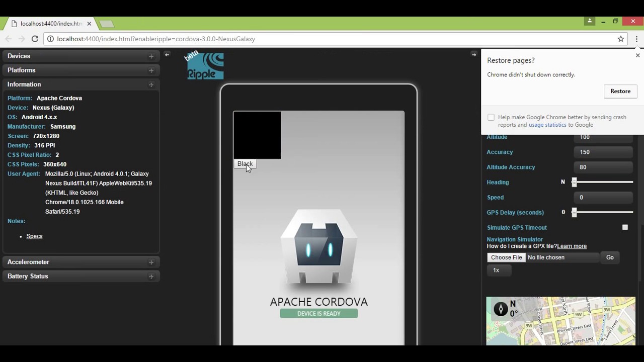The image size is (644, 362).
Task: Click the Samsung manufacturer value
Action: (x=63, y=127)
